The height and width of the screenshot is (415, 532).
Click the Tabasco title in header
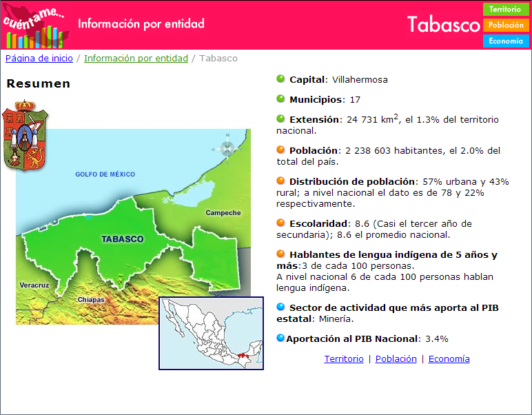[x=443, y=25]
